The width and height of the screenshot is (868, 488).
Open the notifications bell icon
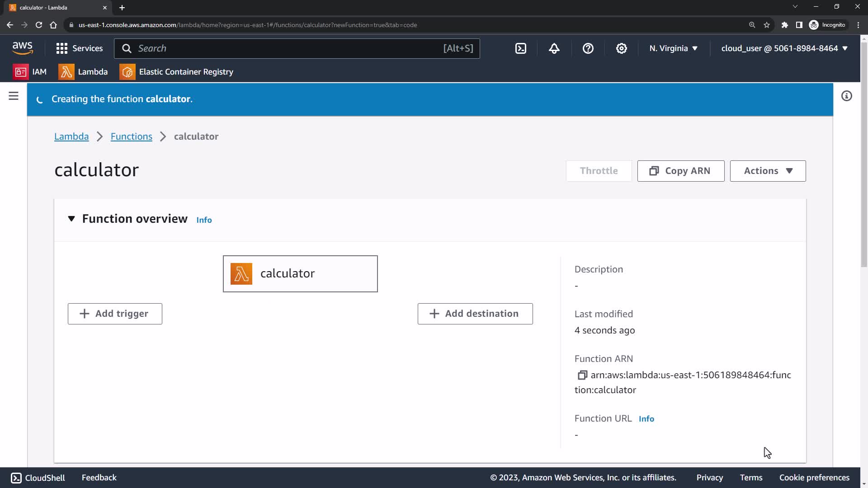554,48
